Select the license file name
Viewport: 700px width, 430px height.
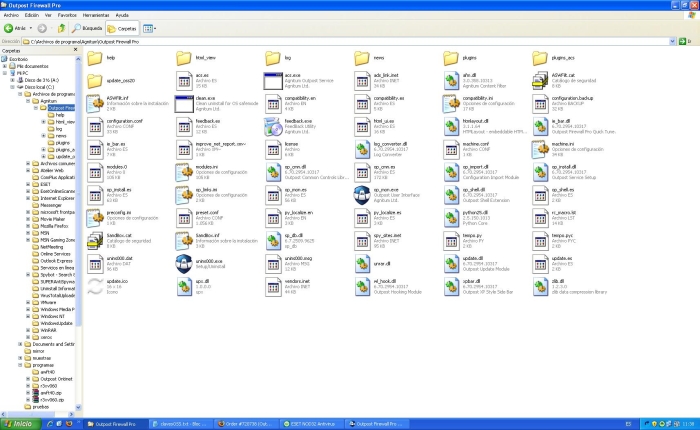[x=291, y=144]
